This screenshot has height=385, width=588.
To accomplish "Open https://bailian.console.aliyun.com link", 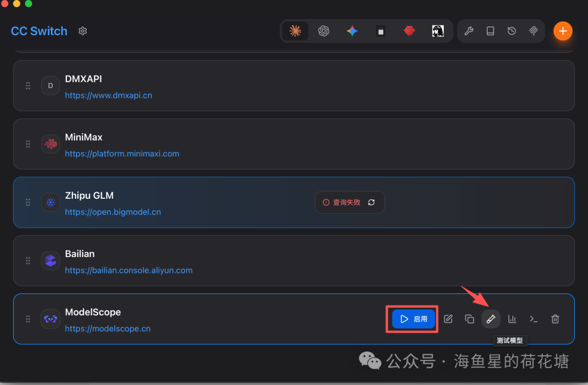I will pyautogui.click(x=128, y=270).
